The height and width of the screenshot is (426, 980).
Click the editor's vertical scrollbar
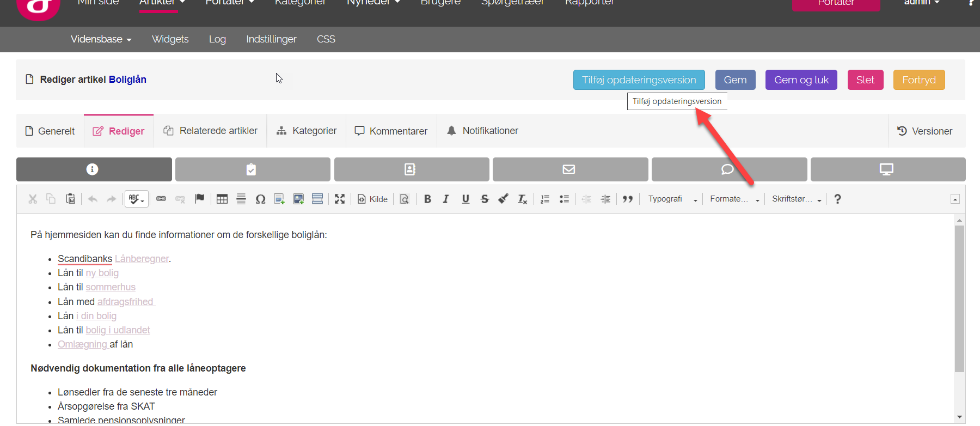pyautogui.click(x=959, y=299)
